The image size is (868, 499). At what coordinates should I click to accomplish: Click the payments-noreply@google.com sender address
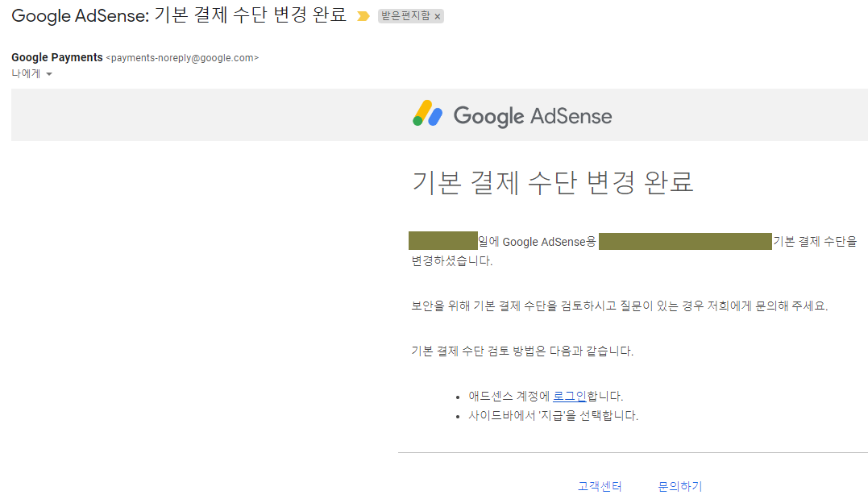pos(182,58)
